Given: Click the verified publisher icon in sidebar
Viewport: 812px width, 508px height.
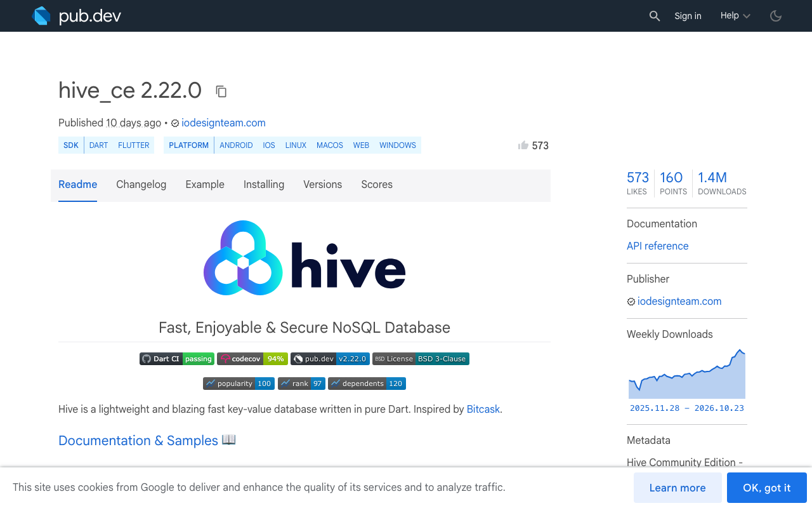Looking at the screenshot, I should [x=631, y=302].
